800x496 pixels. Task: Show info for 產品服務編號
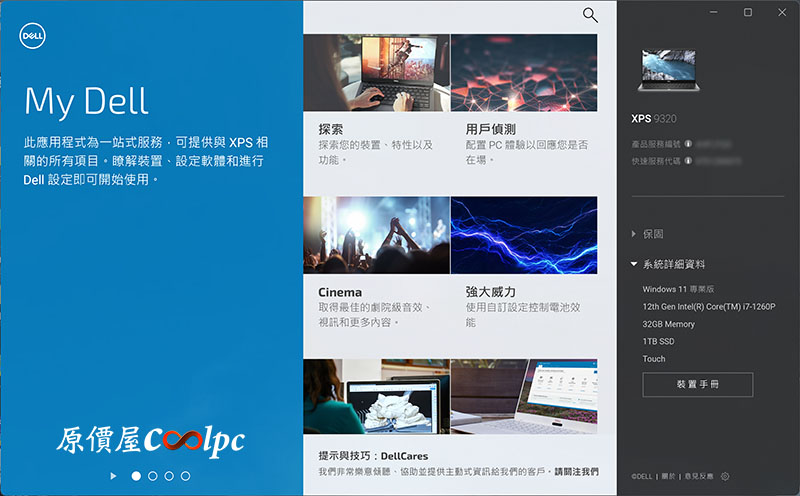click(688, 144)
